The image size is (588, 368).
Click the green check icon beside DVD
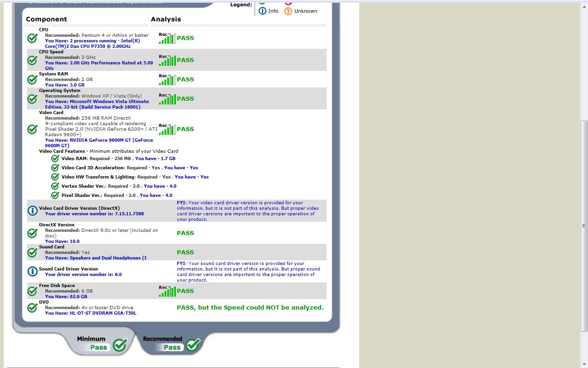tap(32, 308)
